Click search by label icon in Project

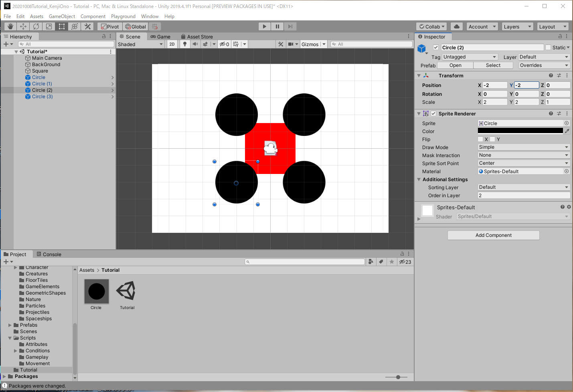tap(381, 262)
